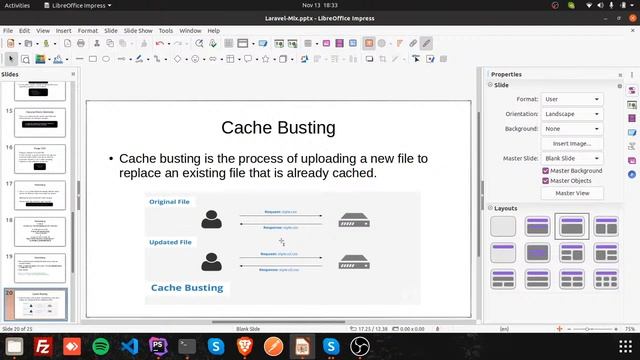
Task: Open the Insert menu
Action: coord(63,31)
